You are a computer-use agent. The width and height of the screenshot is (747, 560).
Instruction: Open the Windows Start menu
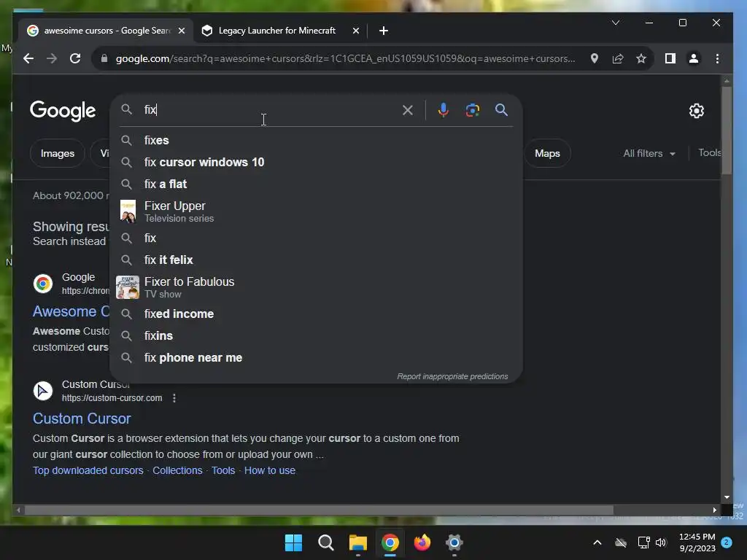tap(293, 542)
